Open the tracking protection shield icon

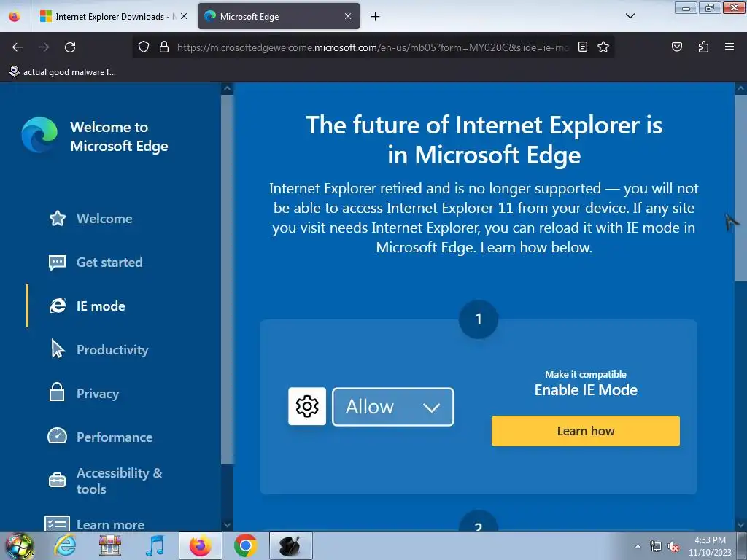(144, 47)
